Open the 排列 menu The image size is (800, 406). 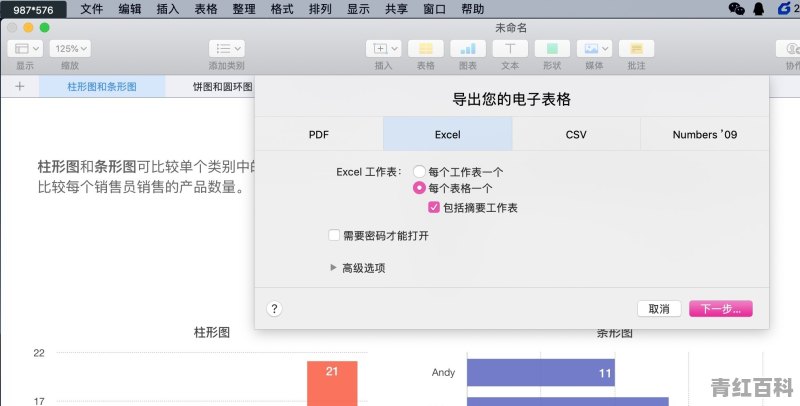coord(320,9)
